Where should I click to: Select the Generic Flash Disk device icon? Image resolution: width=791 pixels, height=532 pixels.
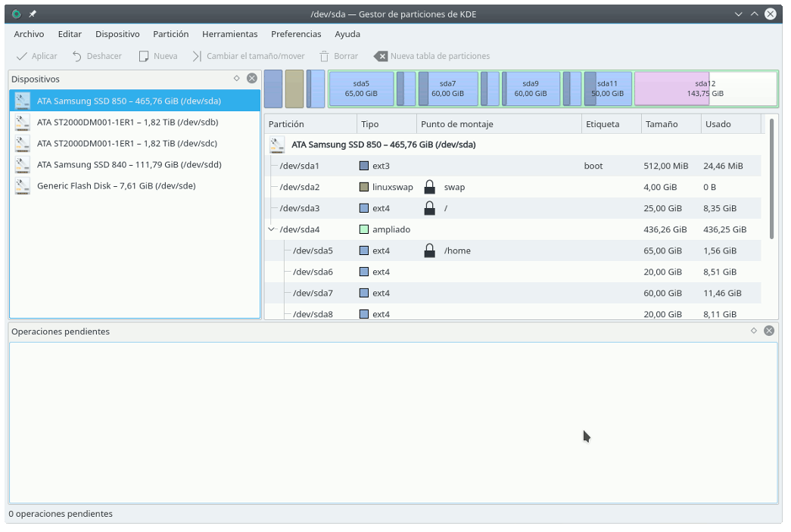click(23, 186)
